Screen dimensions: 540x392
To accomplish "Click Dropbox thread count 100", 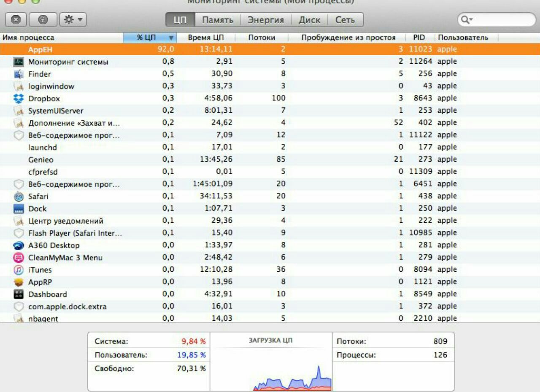I will pos(279,98).
